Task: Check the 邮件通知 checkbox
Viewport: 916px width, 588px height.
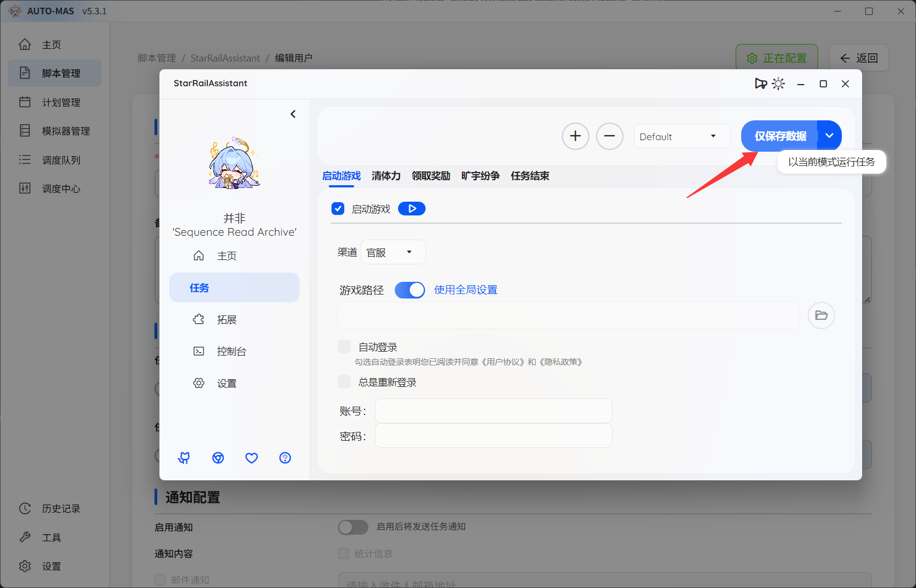Action: point(160,580)
